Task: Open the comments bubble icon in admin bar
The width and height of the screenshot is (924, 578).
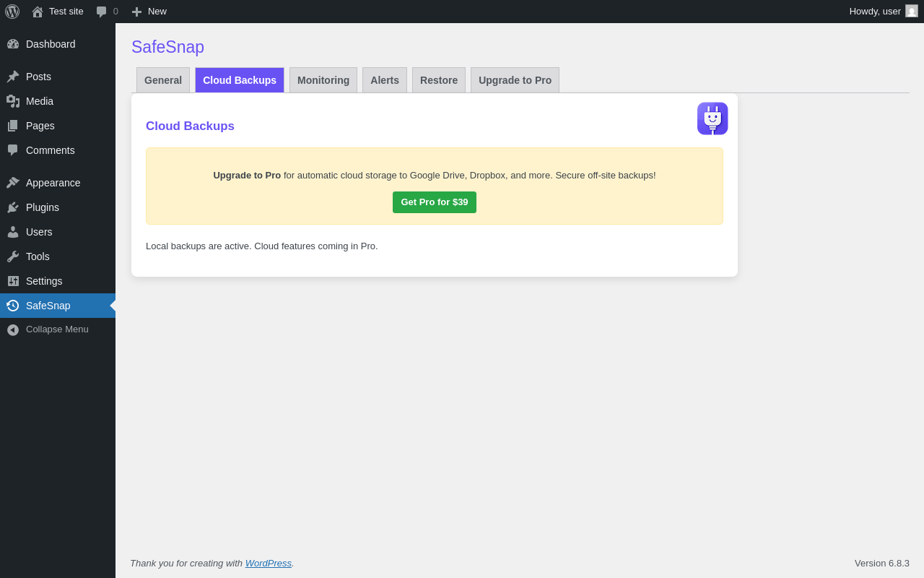Action: 101,12
